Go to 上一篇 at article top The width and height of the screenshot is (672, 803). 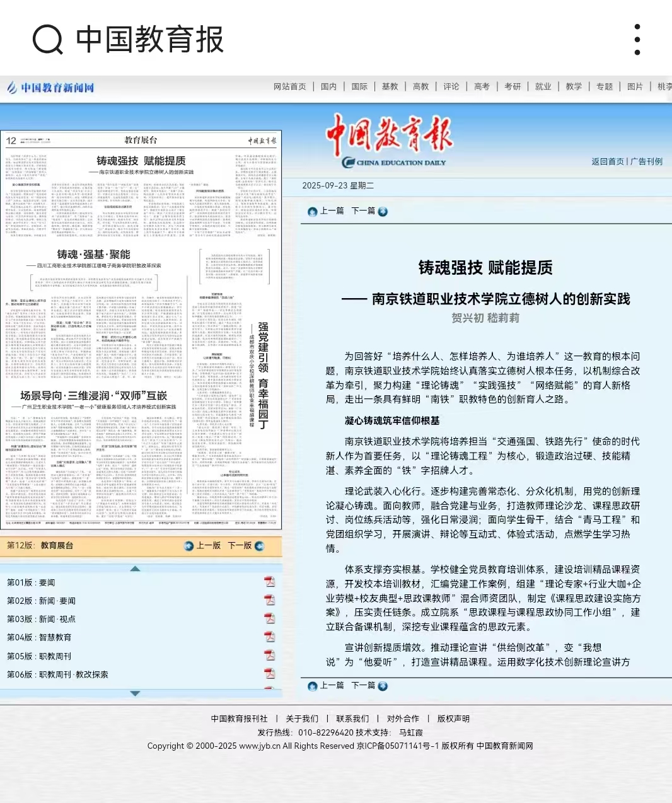point(332,211)
